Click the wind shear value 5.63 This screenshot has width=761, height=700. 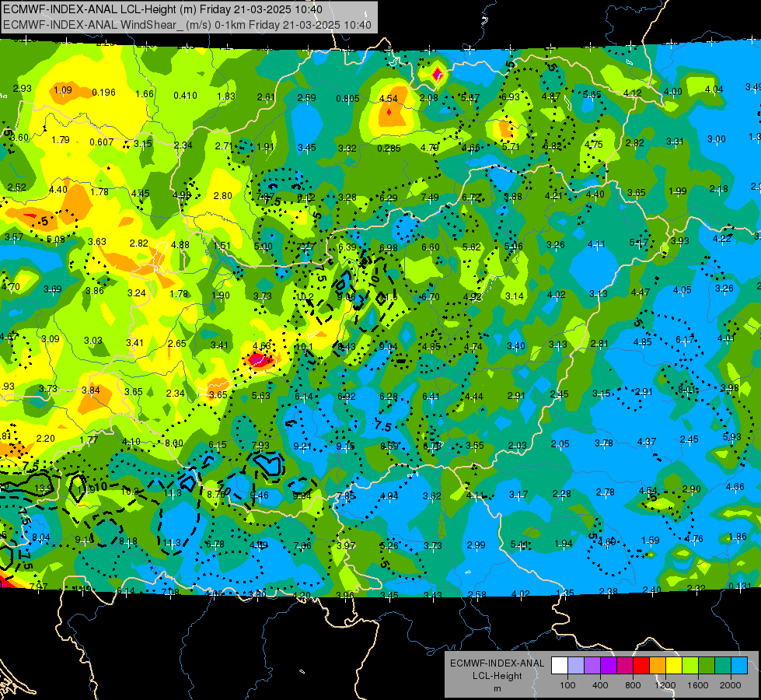click(261, 395)
